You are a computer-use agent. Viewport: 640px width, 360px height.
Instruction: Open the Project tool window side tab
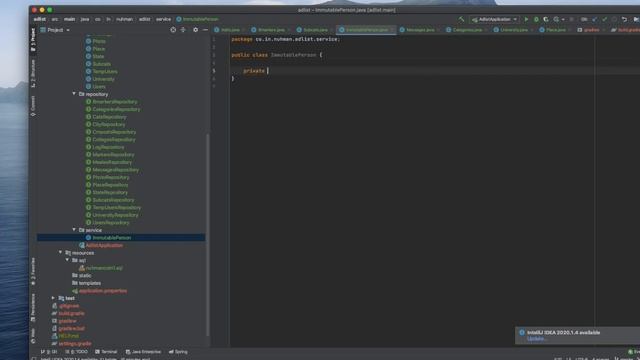click(x=33, y=40)
